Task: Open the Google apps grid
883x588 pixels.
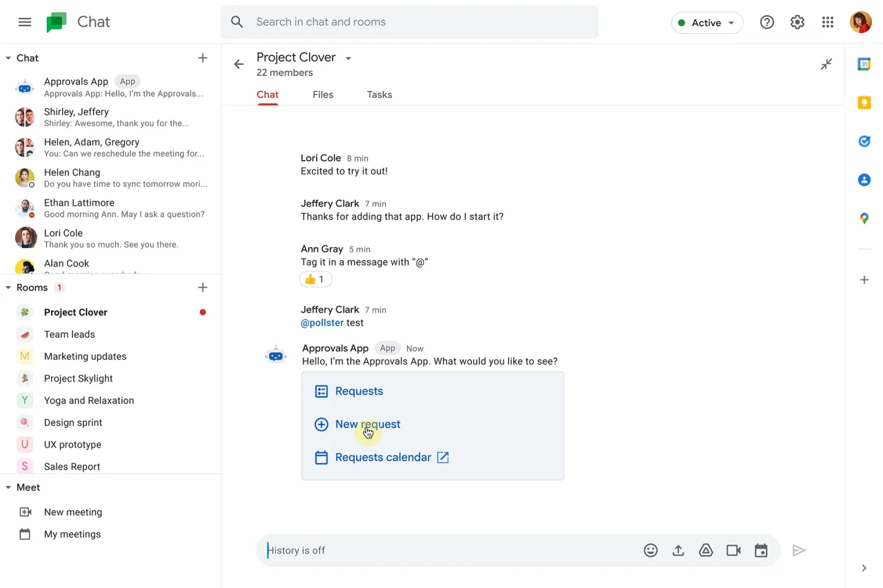Action: tap(828, 22)
